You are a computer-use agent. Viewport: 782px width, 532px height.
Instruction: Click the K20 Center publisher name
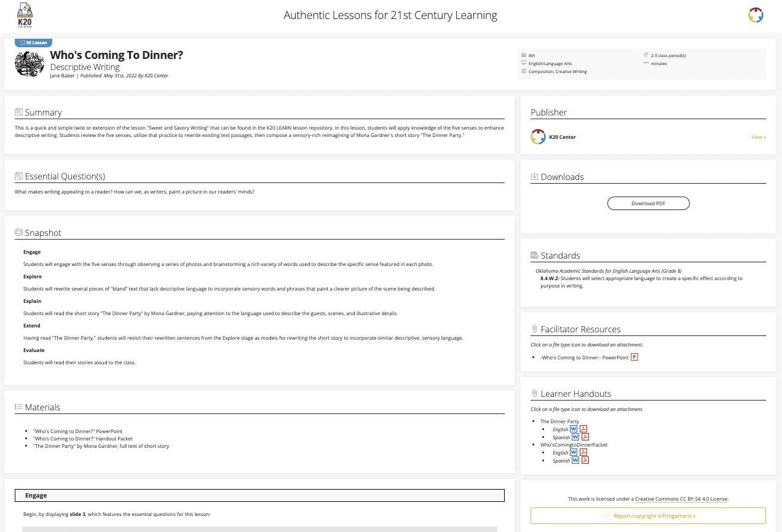click(562, 137)
